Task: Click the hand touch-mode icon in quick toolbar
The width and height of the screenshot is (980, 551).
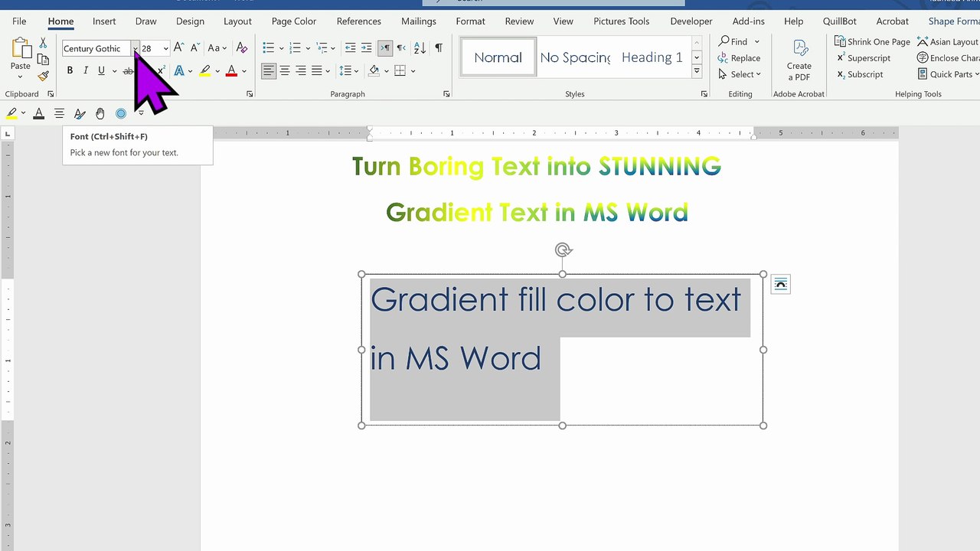Action: click(100, 113)
